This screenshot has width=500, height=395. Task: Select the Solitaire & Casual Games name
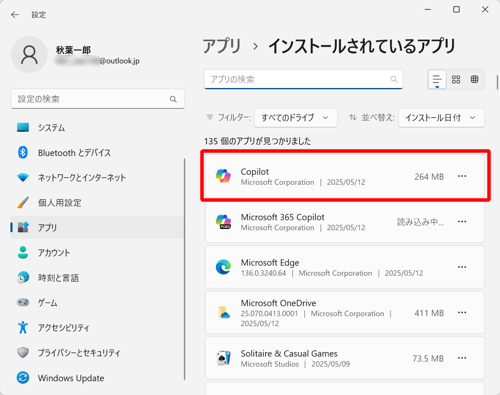(289, 353)
